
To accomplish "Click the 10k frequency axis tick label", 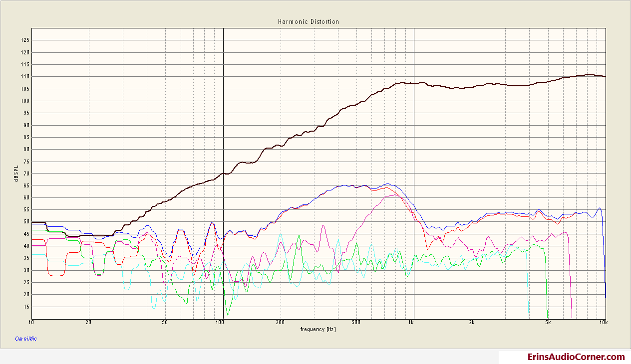I will [603, 323].
